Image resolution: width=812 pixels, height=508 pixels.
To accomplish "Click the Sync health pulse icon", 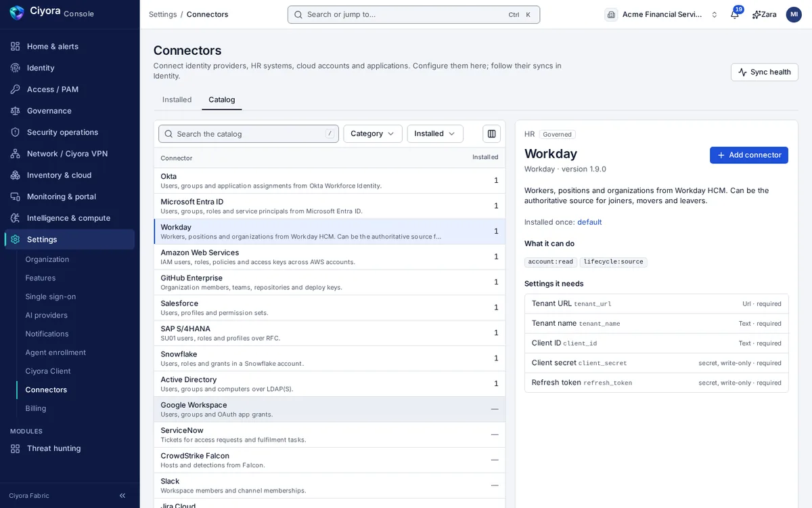I will coord(742,72).
